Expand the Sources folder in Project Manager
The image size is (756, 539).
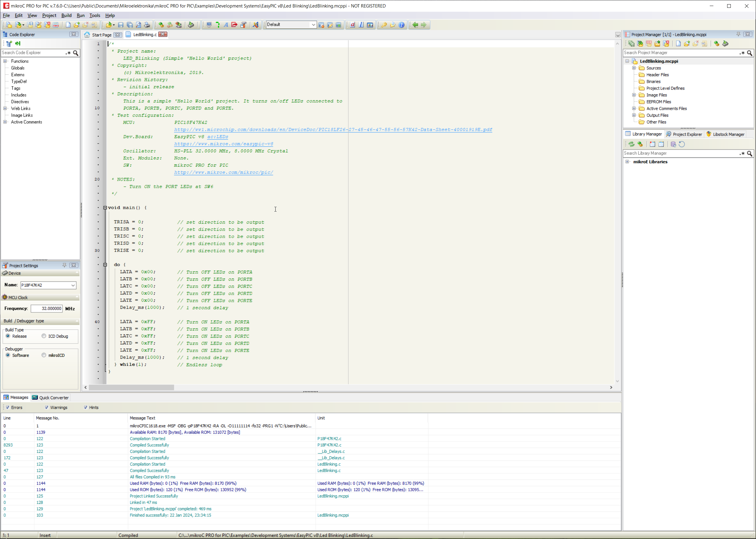[x=634, y=68]
